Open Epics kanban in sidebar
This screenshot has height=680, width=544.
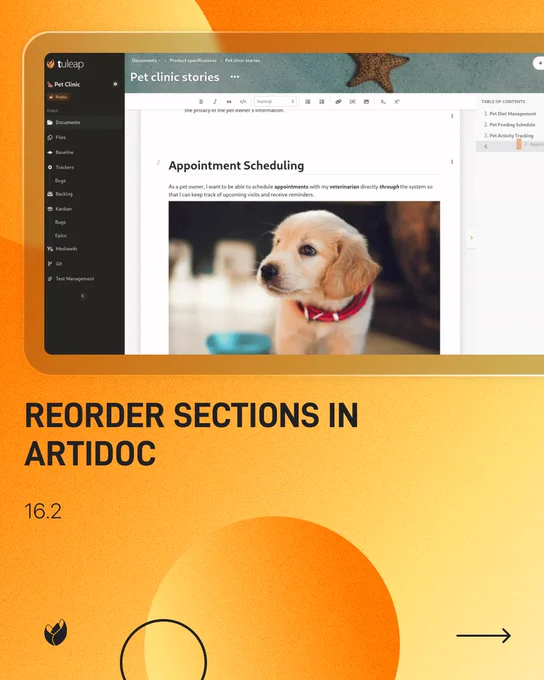[x=61, y=235]
